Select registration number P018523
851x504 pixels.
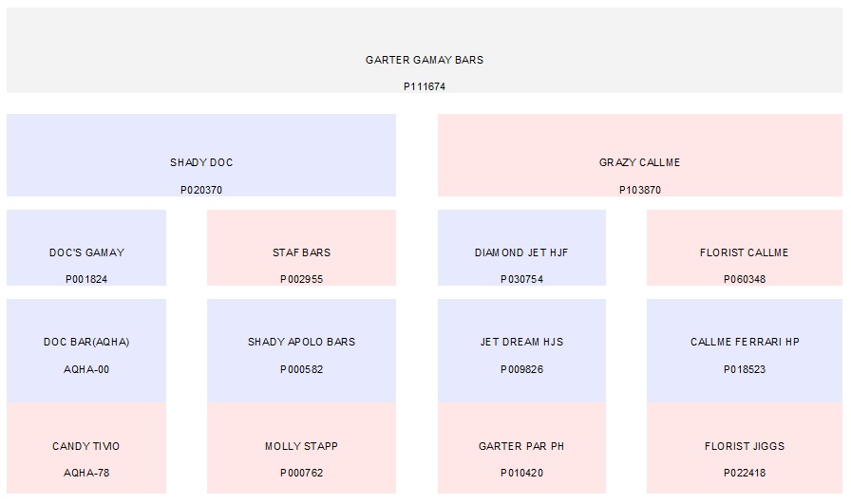point(745,370)
